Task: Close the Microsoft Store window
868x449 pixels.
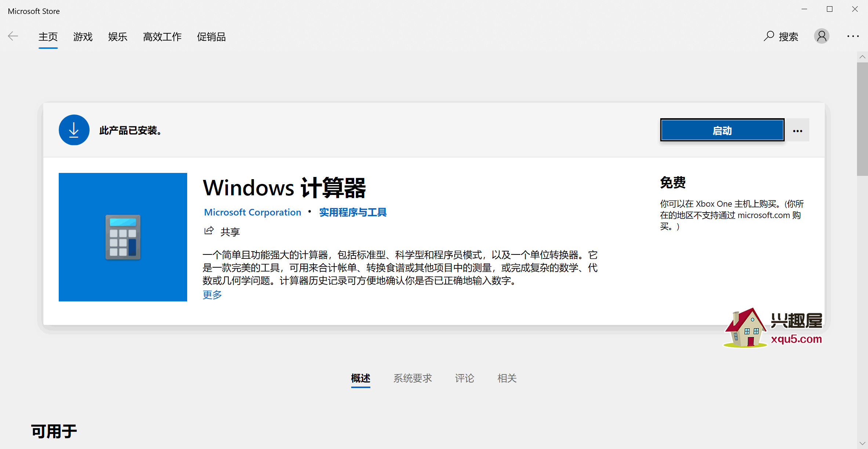Action: 855,10
